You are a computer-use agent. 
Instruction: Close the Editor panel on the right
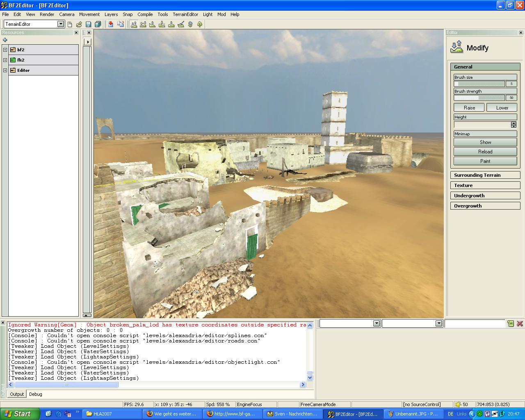tap(521, 32)
